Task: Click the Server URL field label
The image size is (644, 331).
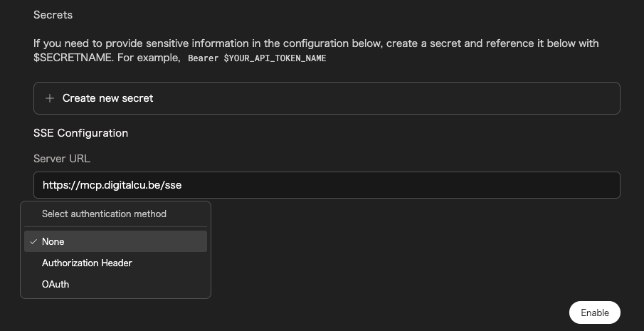Action: click(62, 159)
